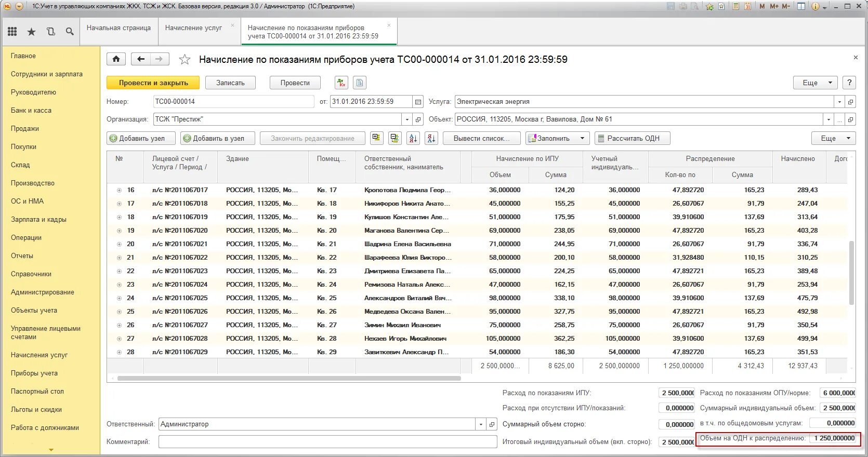This screenshot has width=868, height=457.
Task: Click Объем на ОДН к распределению field
Action: coord(833,438)
